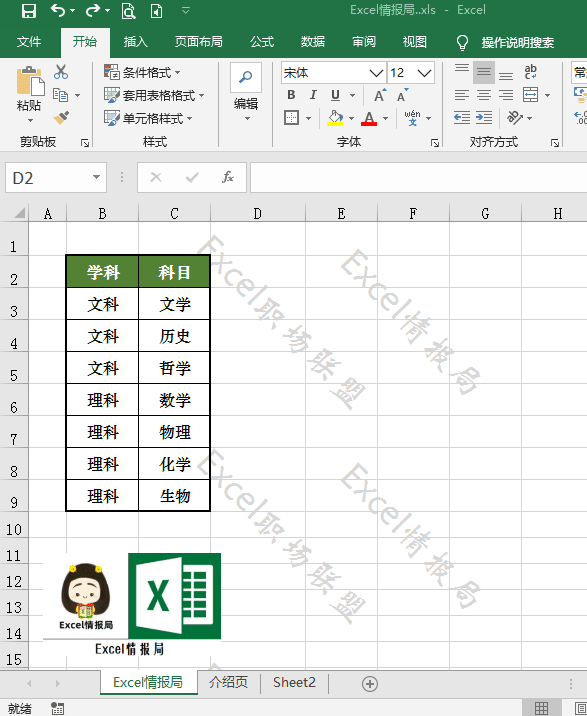Open Cell Styles (单元格样式) menu

click(148, 119)
